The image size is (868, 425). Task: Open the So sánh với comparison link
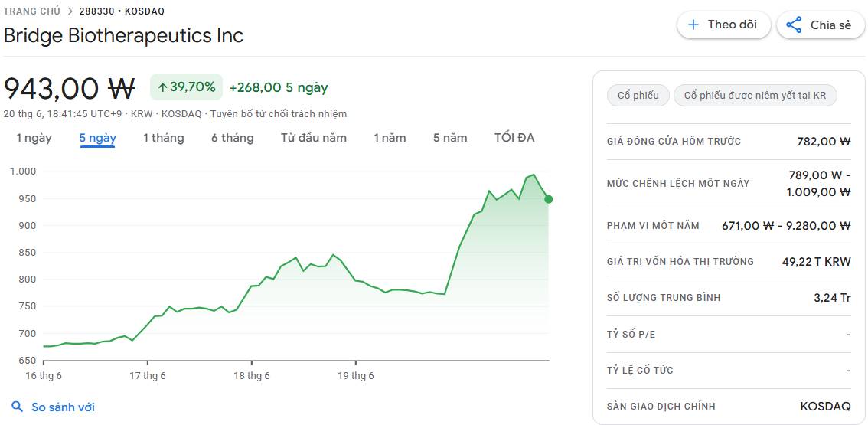pyautogui.click(x=63, y=407)
